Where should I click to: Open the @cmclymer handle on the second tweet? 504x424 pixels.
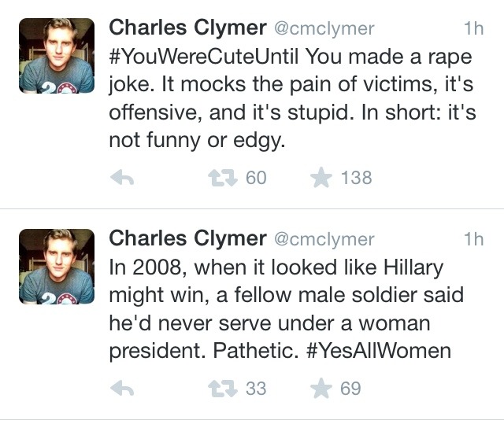[324, 239]
